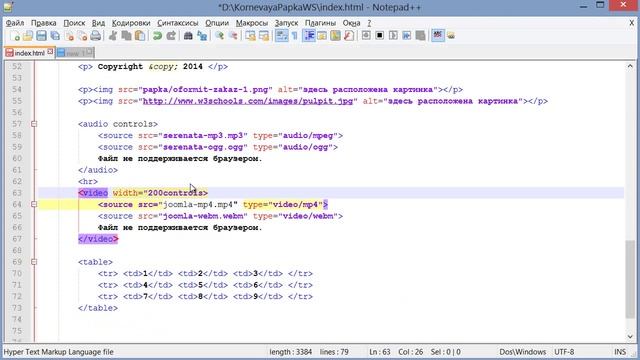Click the vertical scrollbar up arrow
This screenshot has width=640, height=360.
coord(630,66)
